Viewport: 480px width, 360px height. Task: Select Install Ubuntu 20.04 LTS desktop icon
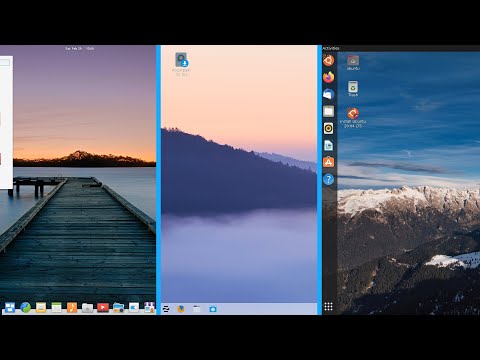[x=353, y=118]
